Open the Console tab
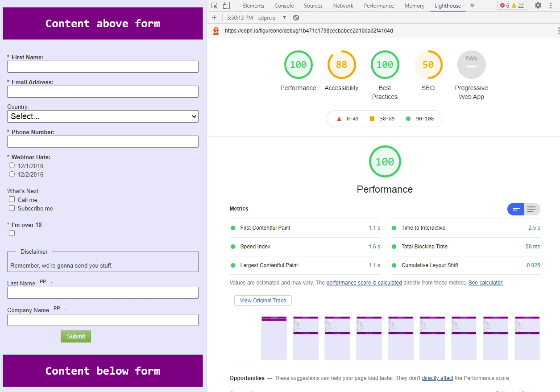This screenshot has width=560, height=392. coord(284,5)
